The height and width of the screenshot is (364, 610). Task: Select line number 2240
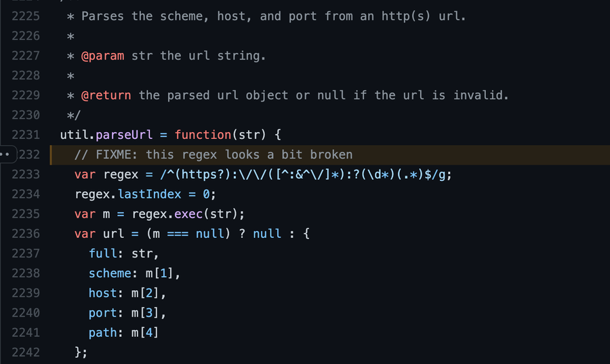[26, 313]
